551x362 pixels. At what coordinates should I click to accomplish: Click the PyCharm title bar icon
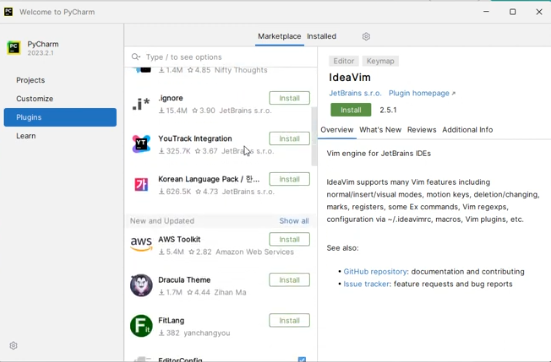(x=8, y=12)
